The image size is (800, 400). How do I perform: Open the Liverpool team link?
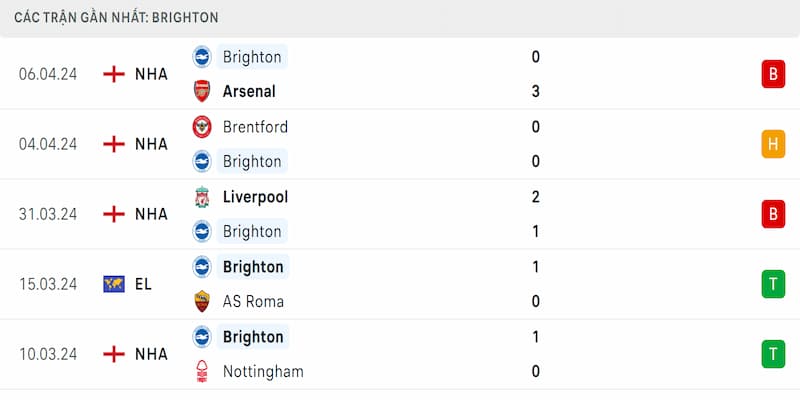click(x=255, y=197)
